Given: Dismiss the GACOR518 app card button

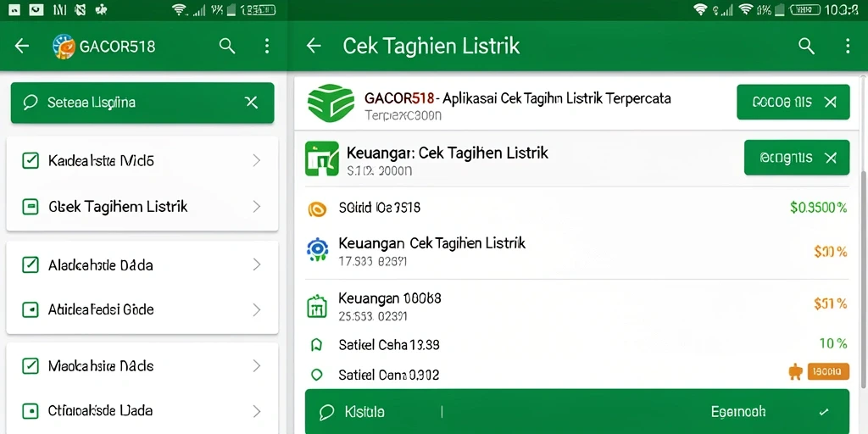Looking at the screenshot, I should (793, 102).
